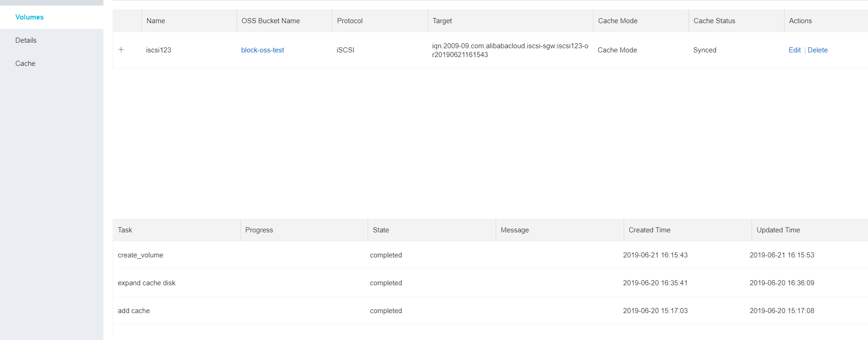868x340 pixels.
Task: Select the create_volume task row
Action: 490,255
